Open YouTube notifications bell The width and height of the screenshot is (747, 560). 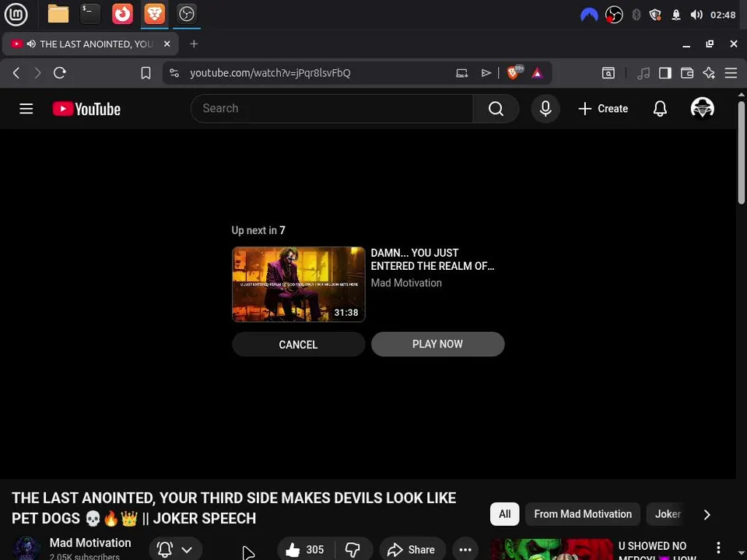coord(660,109)
